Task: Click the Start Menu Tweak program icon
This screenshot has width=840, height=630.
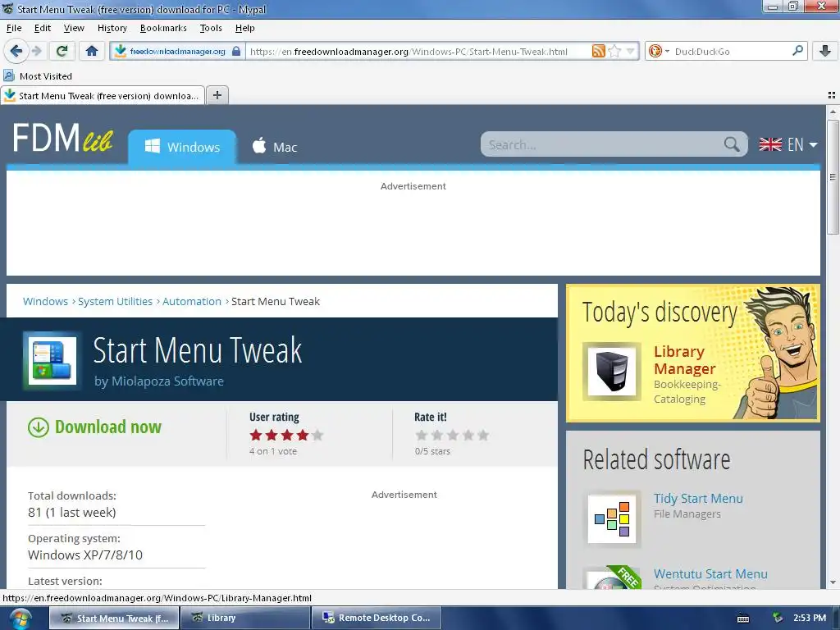Action: point(52,359)
